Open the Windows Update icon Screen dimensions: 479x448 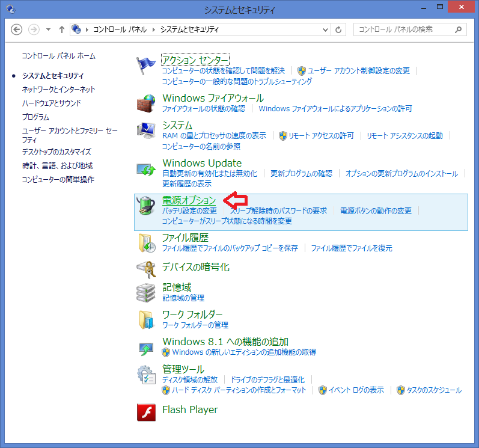tap(146, 169)
